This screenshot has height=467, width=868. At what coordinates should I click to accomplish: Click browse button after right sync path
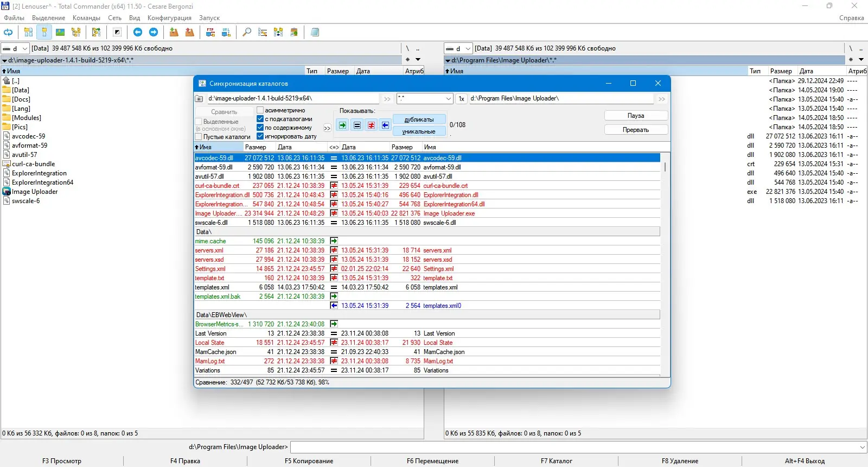tap(662, 99)
